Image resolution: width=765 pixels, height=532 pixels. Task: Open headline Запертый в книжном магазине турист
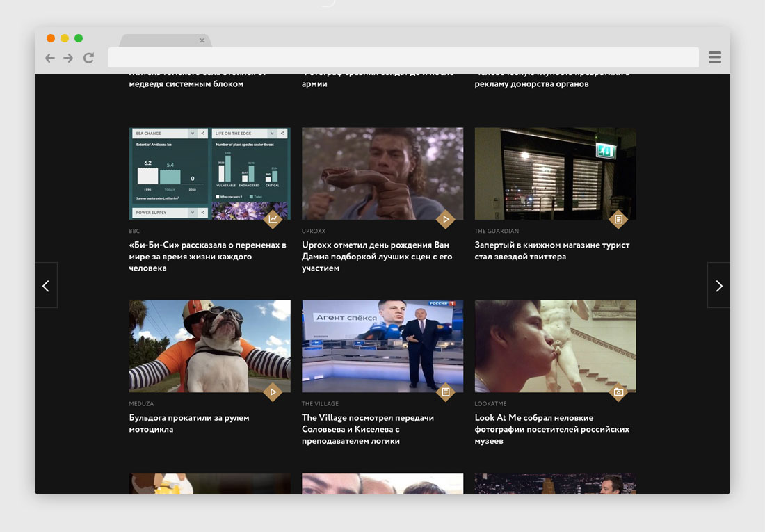(552, 250)
